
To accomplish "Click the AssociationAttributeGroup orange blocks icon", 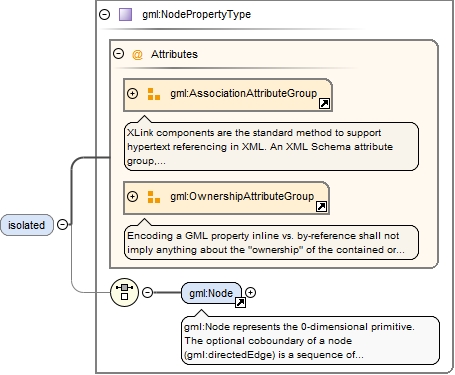I will point(154,94).
